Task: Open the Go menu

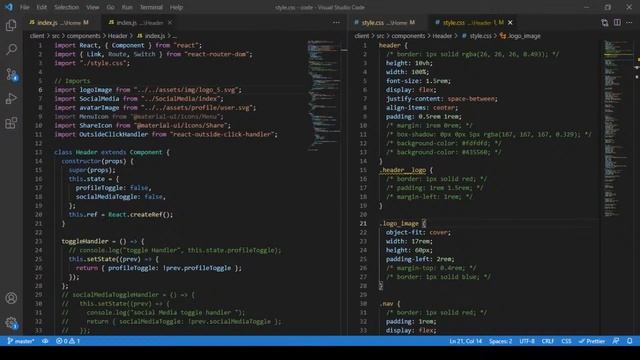Action: pos(110,7)
